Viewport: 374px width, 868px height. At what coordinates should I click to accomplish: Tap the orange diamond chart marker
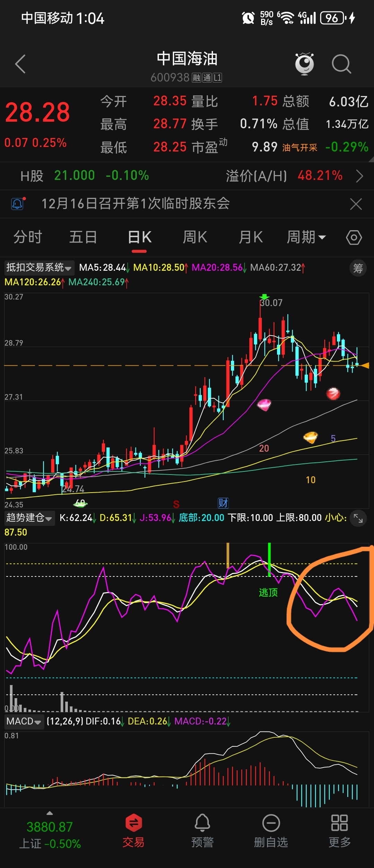311,437
